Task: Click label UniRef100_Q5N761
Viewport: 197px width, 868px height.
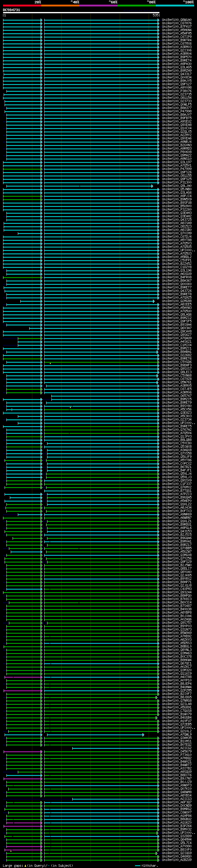Action: (177, 382)
